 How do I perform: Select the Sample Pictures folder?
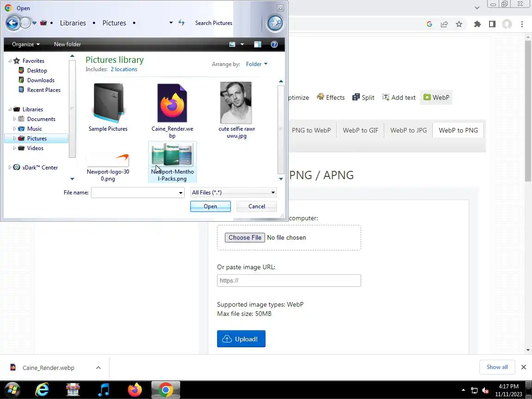click(108, 108)
